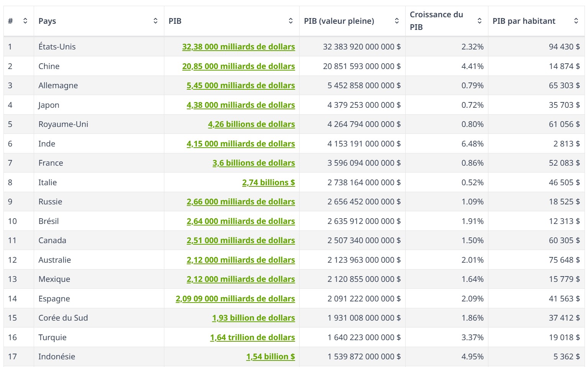Select Australie's 75 648 $ per capita value
This screenshot has height=367, width=588.
click(x=564, y=260)
